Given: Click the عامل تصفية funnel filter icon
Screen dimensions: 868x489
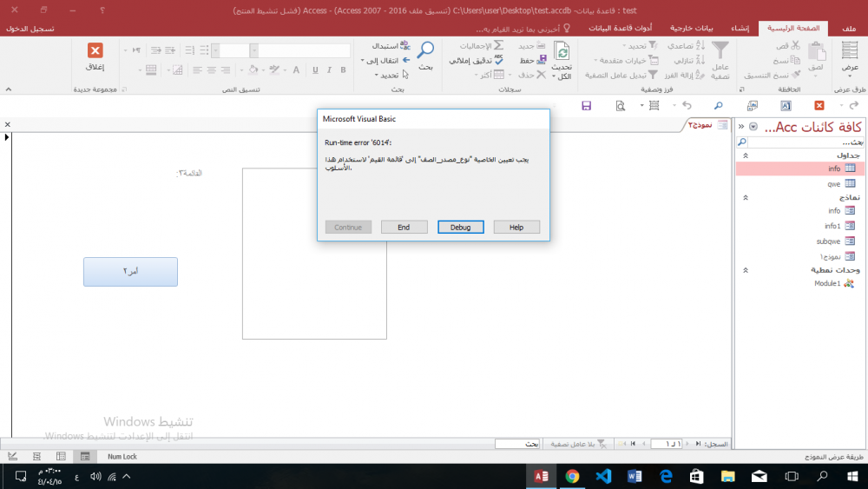Looking at the screenshot, I should (720, 50).
